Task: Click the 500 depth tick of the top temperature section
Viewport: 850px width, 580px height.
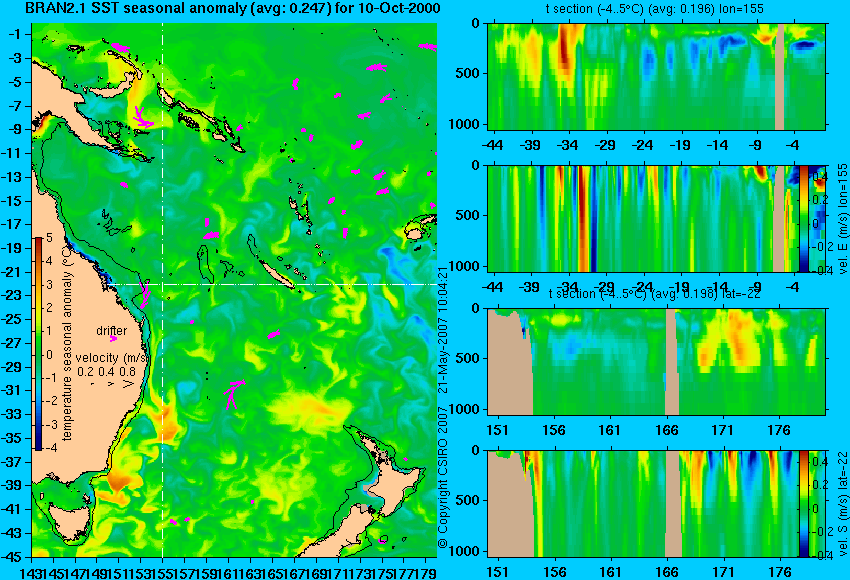Action: [467, 73]
